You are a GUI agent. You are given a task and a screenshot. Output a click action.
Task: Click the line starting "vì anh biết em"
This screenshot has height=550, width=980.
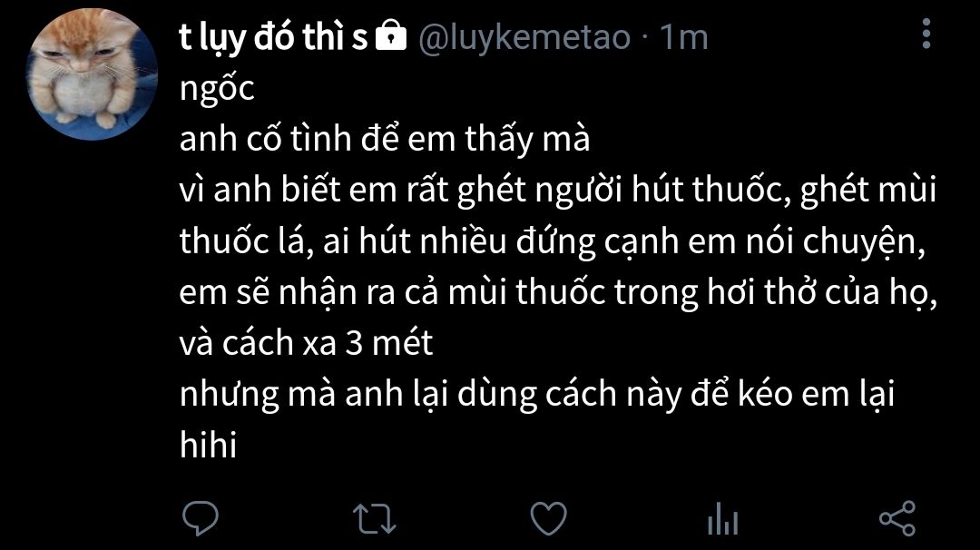pyautogui.click(x=557, y=190)
